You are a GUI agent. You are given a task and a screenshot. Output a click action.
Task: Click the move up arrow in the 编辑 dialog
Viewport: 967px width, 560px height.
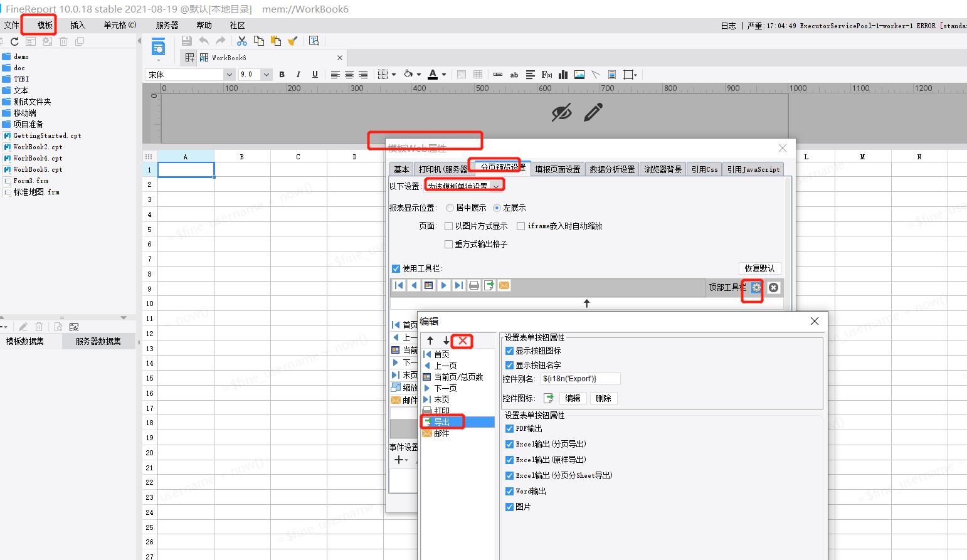[430, 341]
